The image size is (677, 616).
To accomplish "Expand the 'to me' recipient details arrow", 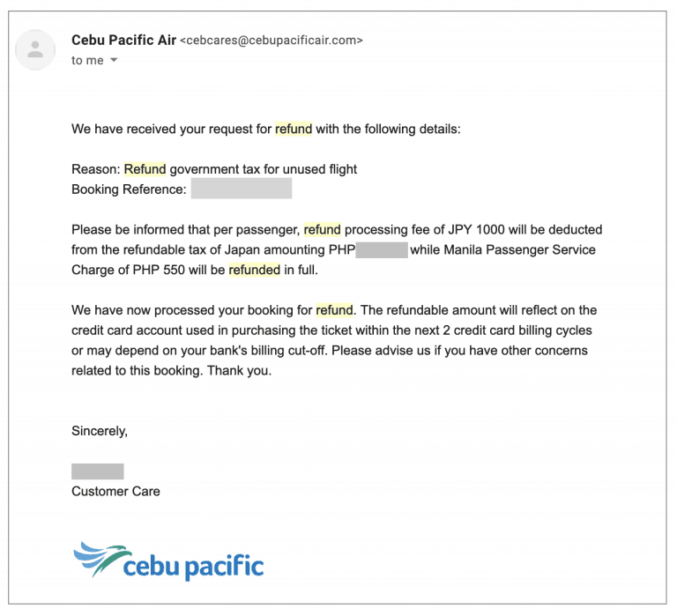I will pos(113,61).
